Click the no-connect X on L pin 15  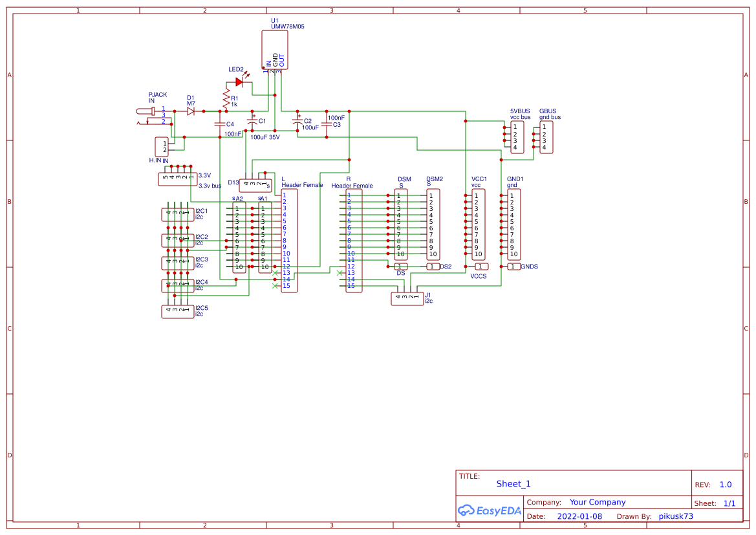[x=275, y=286]
